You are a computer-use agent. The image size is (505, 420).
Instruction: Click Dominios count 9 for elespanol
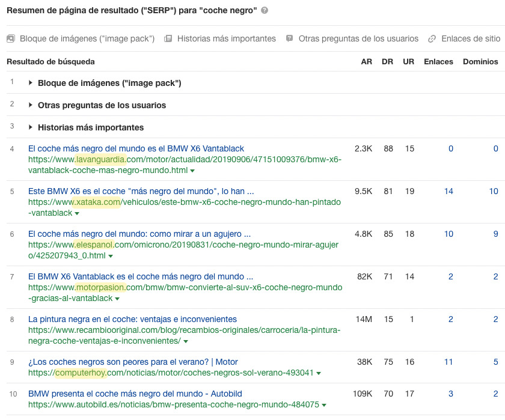pos(495,234)
